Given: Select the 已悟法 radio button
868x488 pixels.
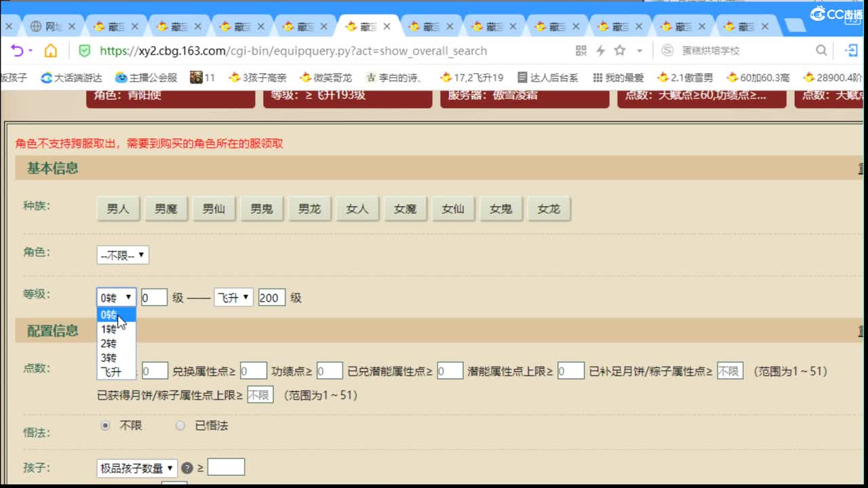Looking at the screenshot, I should coord(180,426).
